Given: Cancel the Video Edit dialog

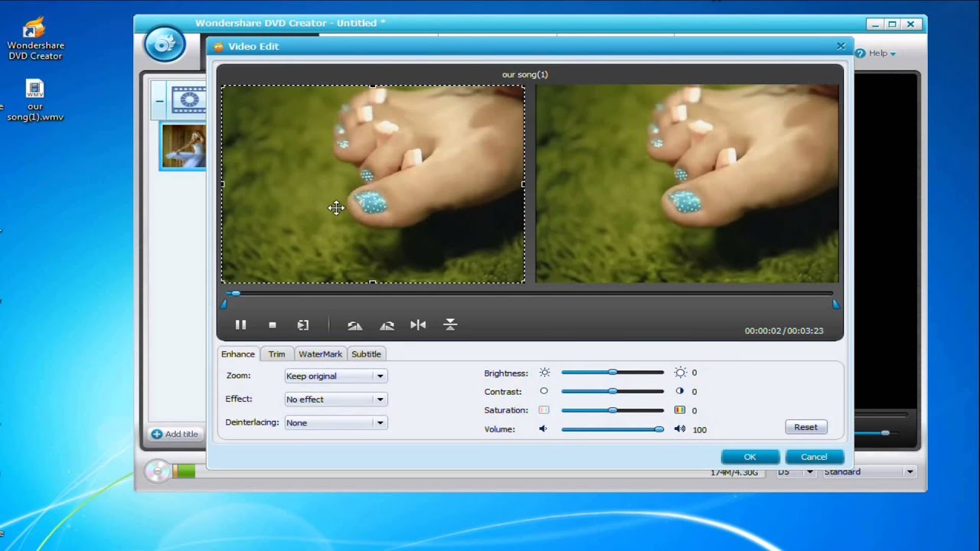Looking at the screenshot, I should [814, 457].
